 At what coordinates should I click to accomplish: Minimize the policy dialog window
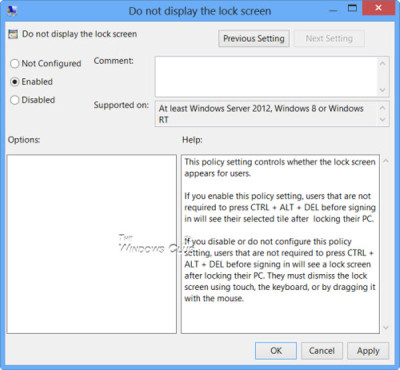coord(333,11)
